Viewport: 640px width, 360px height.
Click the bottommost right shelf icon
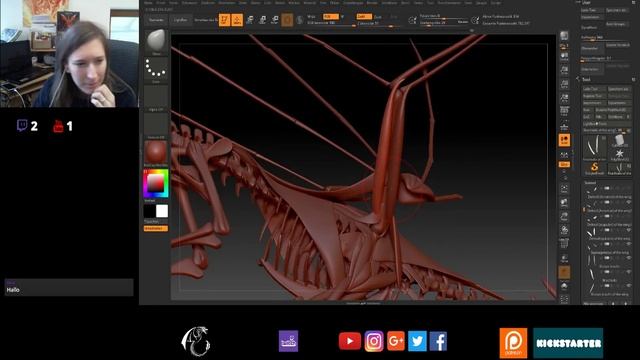564,300
